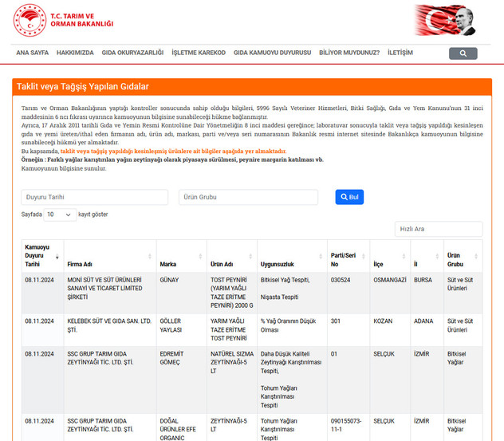Select the BURSA province cell
This screenshot has height=441, width=504.
coord(427,293)
